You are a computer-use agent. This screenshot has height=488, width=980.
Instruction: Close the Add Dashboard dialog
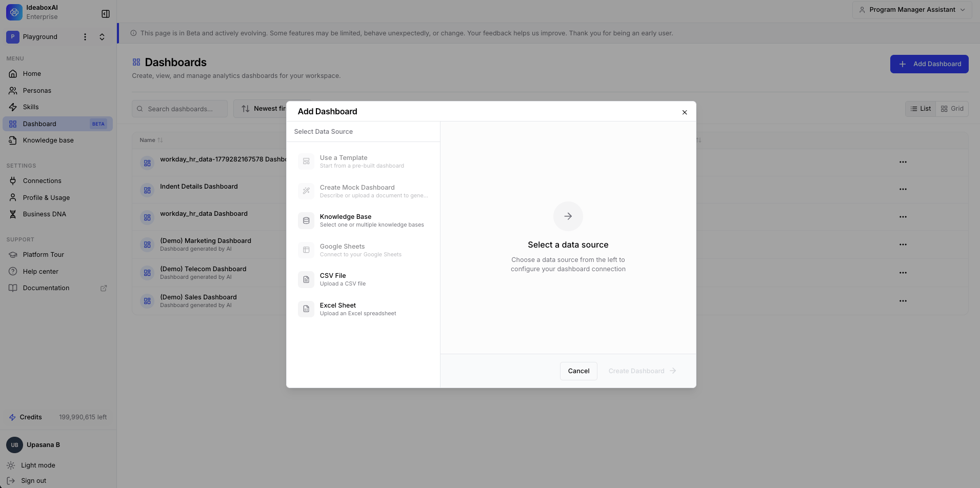[x=685, y=112]
